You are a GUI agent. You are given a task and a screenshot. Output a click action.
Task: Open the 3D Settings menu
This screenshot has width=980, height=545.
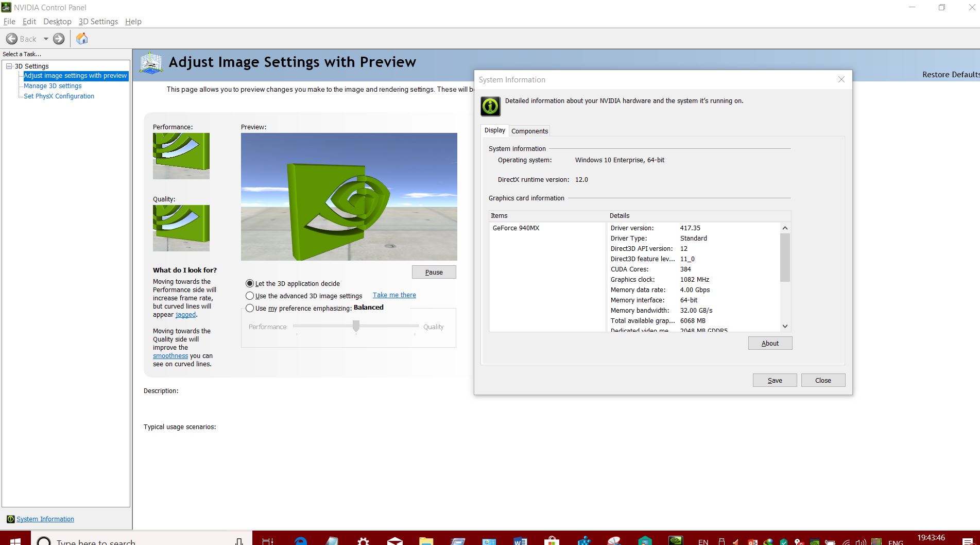point(98,21)
